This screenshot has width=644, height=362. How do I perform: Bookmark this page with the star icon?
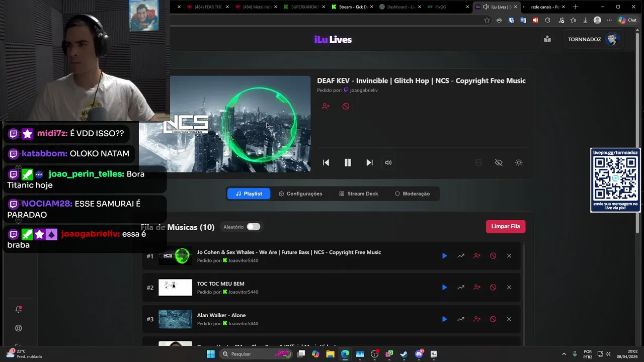(487, 20)
